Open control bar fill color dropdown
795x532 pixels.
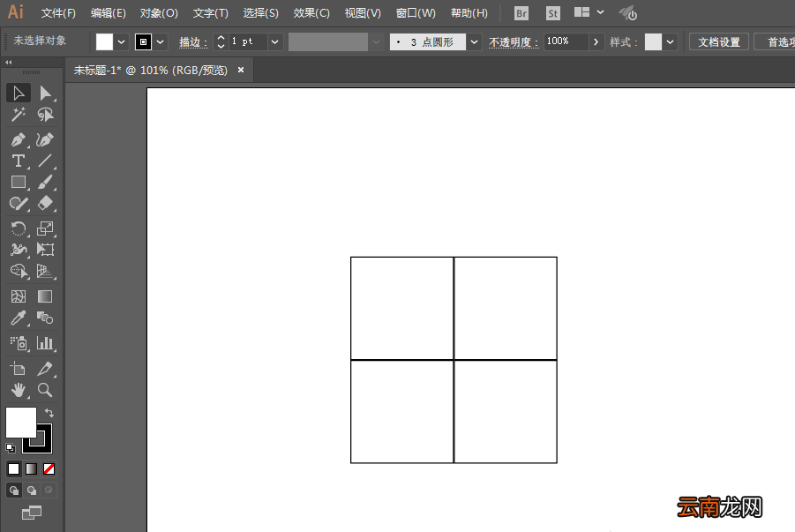tap(121, 42)
